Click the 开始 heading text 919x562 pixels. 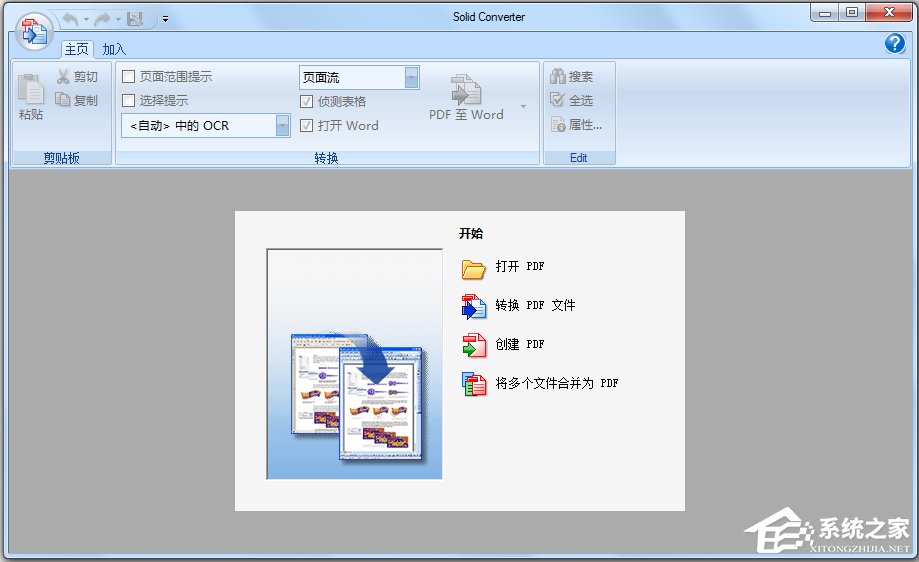pos(471,233)
